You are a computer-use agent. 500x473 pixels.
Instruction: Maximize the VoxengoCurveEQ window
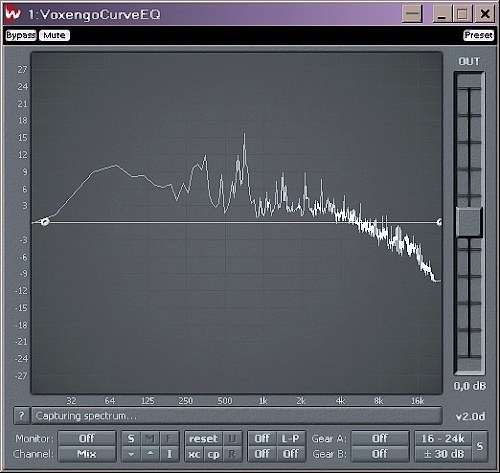(462, 14)
